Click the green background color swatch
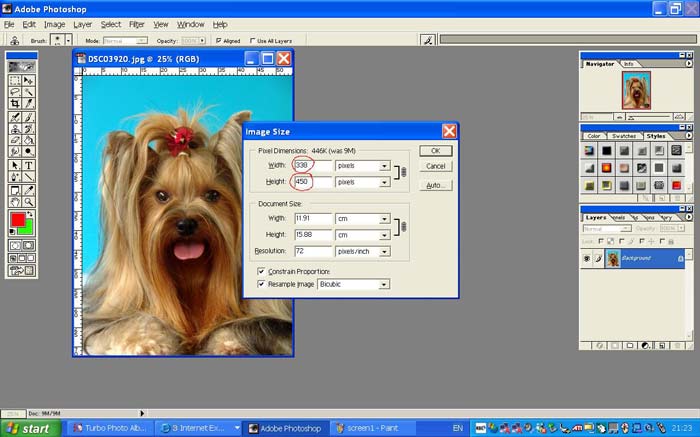Viewport: 700px width, 437px height. pyautogui.click(x=28, y=228)
